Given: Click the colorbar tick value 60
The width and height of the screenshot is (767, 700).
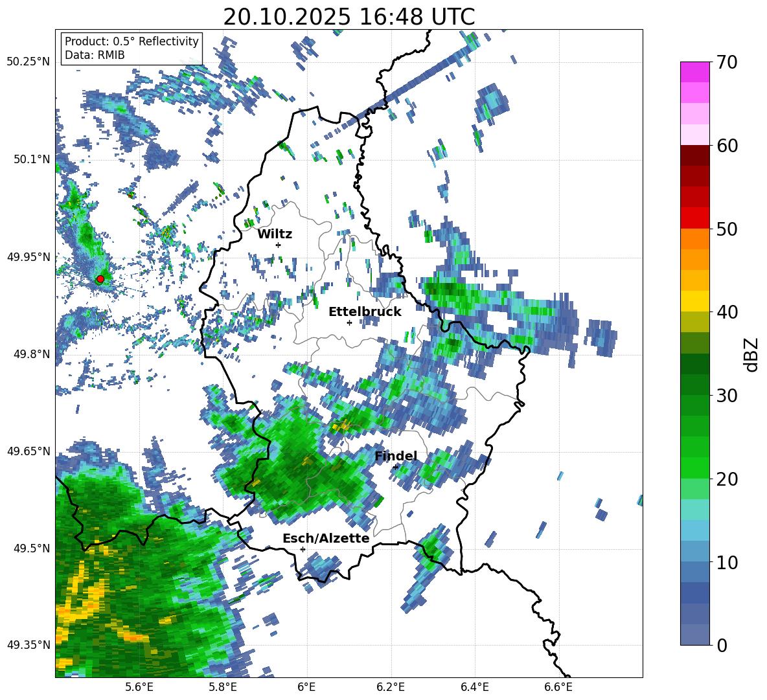Looking at the screenshot, I should click(x=727, y=146).
